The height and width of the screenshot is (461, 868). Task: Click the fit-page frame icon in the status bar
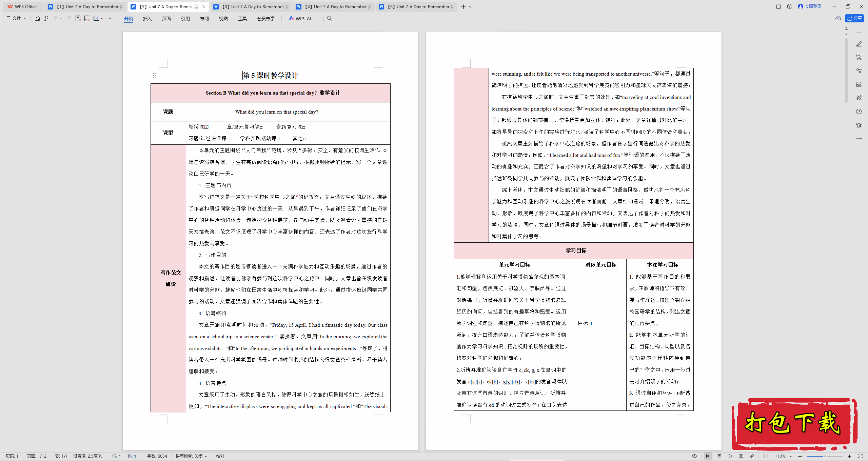766,456
